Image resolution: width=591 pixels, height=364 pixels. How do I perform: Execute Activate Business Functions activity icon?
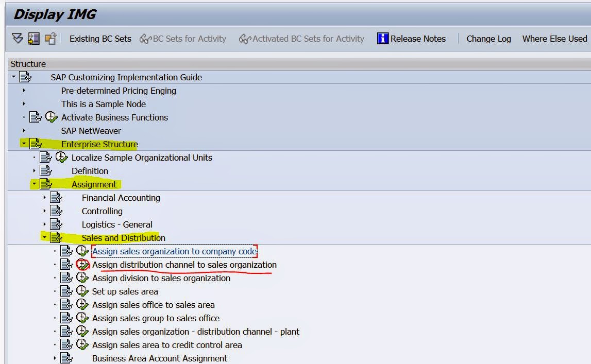51,117
